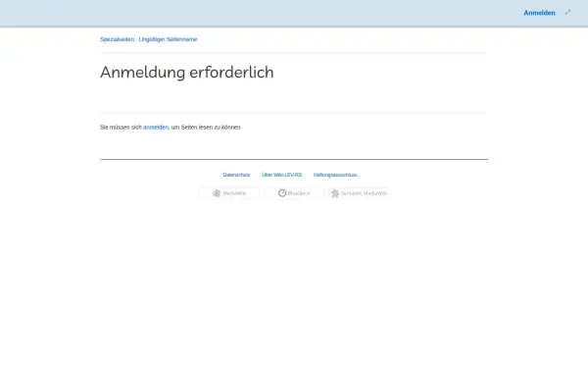Select the heading Anmeldung erforderlich
The width and height of the screenshot is (588, 368).
point(187,73)
